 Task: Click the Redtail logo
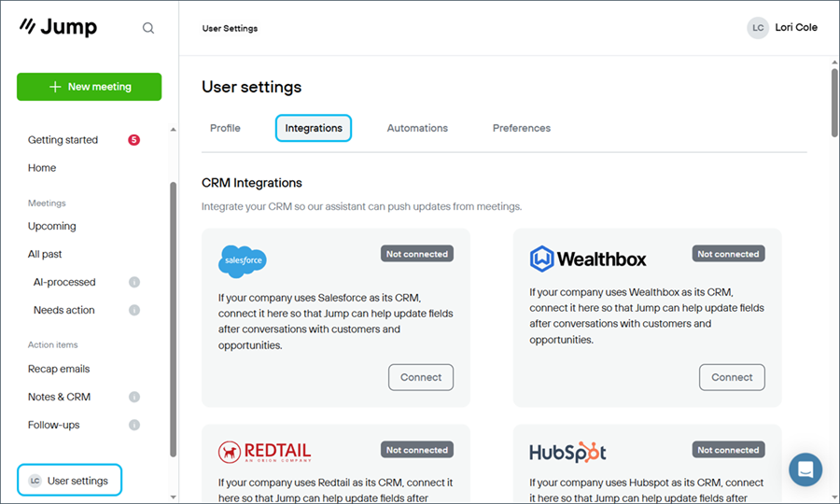click(265, 452)
